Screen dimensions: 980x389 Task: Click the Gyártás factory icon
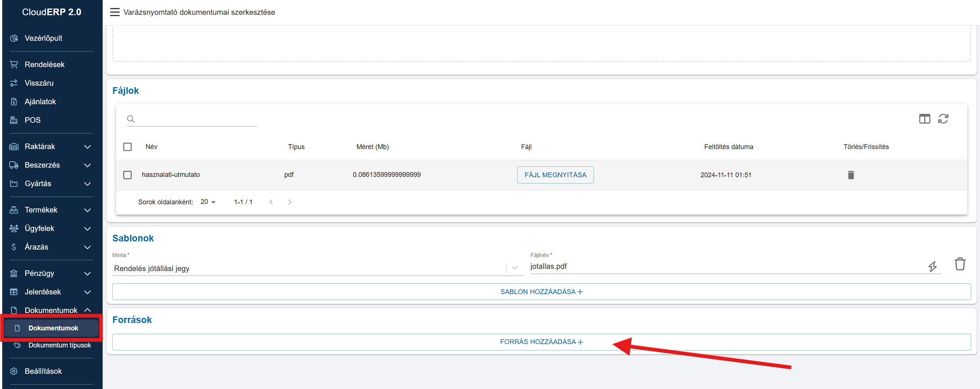click(x=14, y=184)
